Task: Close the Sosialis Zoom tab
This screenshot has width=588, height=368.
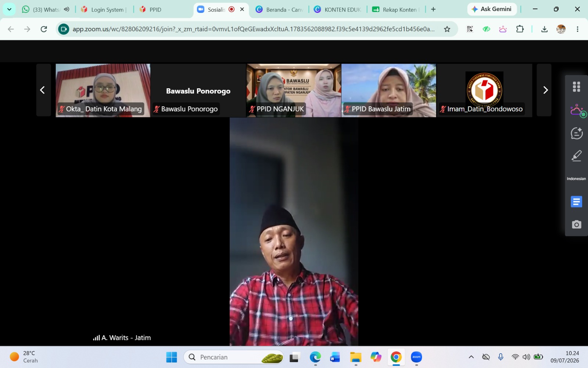Action: [242, 9]
